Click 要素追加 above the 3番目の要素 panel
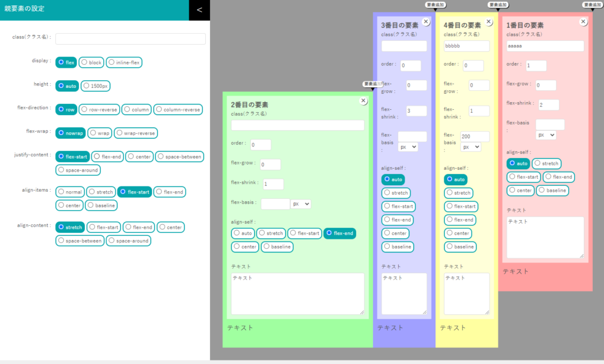Image resolution: width=604 pixels, height=364 pixels. (x=435, y=4)
